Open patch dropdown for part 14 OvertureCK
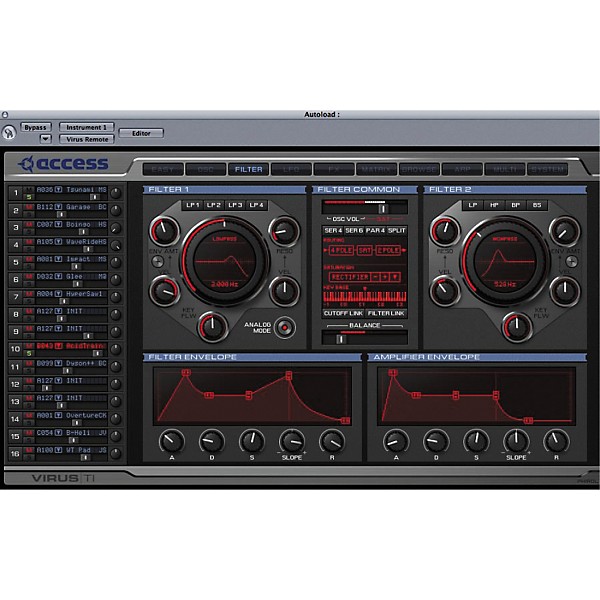The image size is (600, 600). (x=58, y=415)
